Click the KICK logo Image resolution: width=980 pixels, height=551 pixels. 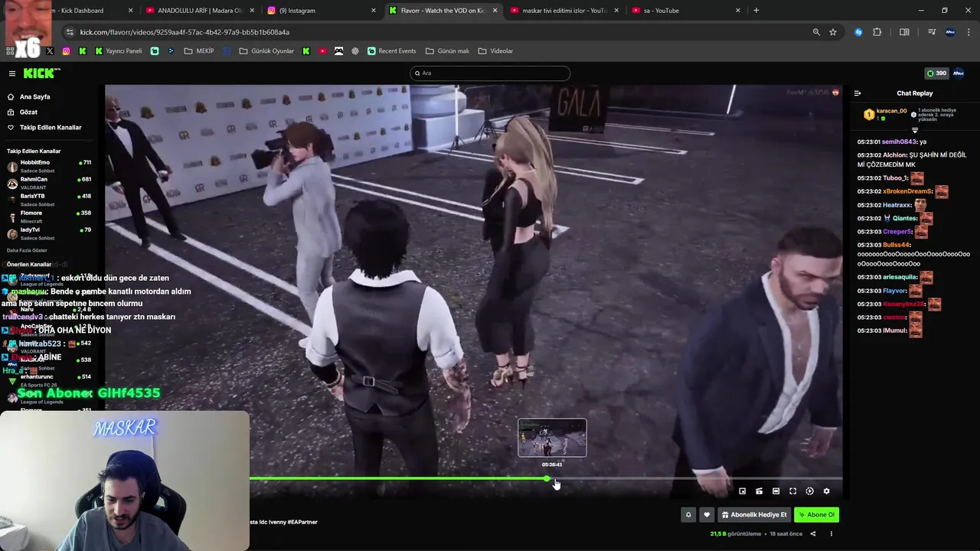tap(41, 73)
